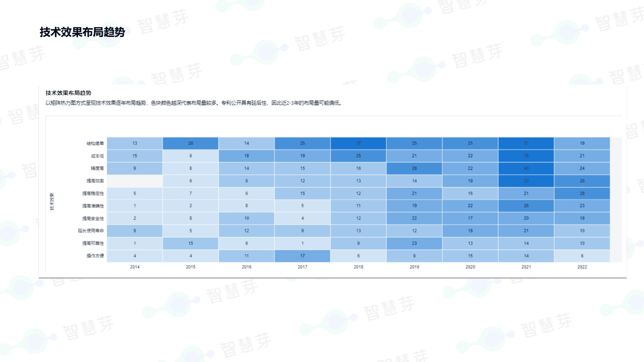This screenshot has height=362, width=644.
Task: Select the 结构简单 cell for 2018 showing 37
Action: tap(358, 143)
